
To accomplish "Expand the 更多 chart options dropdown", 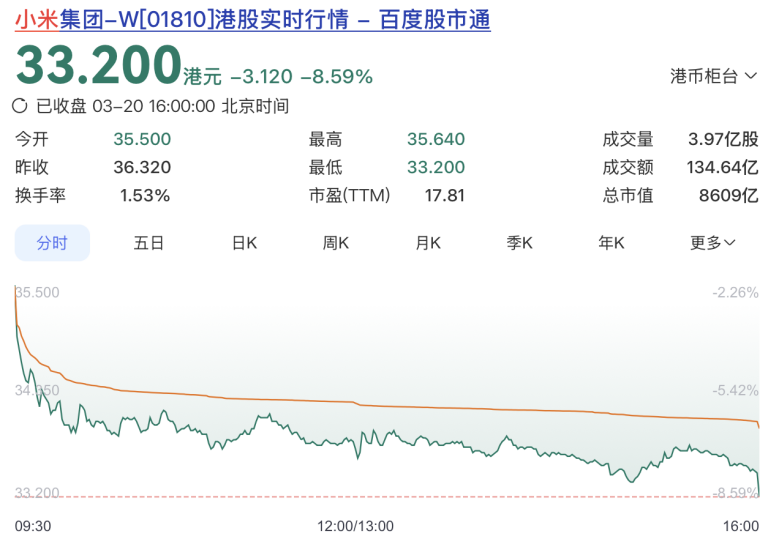I will pos(712,243).
